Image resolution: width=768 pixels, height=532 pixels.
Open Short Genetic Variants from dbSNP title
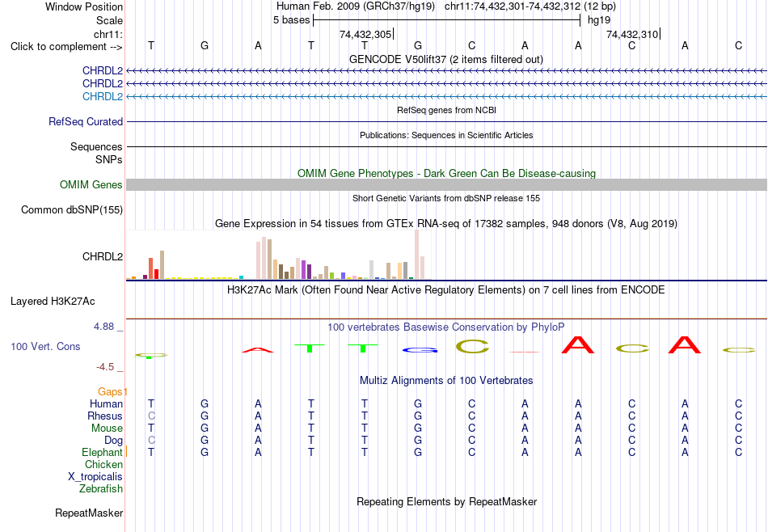pyautogui.click(x=446, y=198)
